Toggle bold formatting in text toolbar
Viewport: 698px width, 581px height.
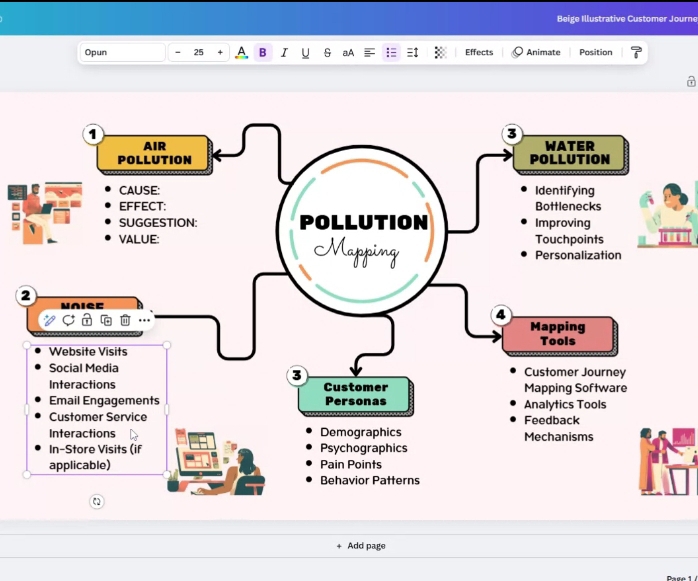[263, 52]
